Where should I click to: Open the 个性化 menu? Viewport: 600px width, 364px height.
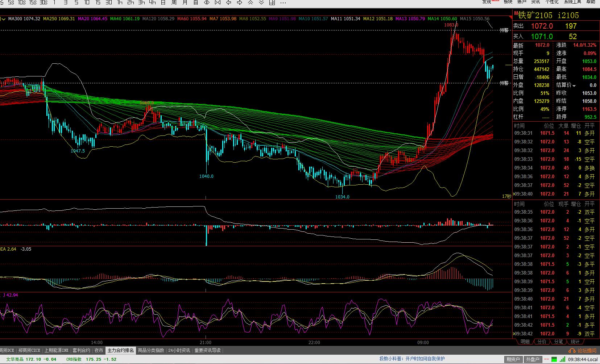(552, 2)
